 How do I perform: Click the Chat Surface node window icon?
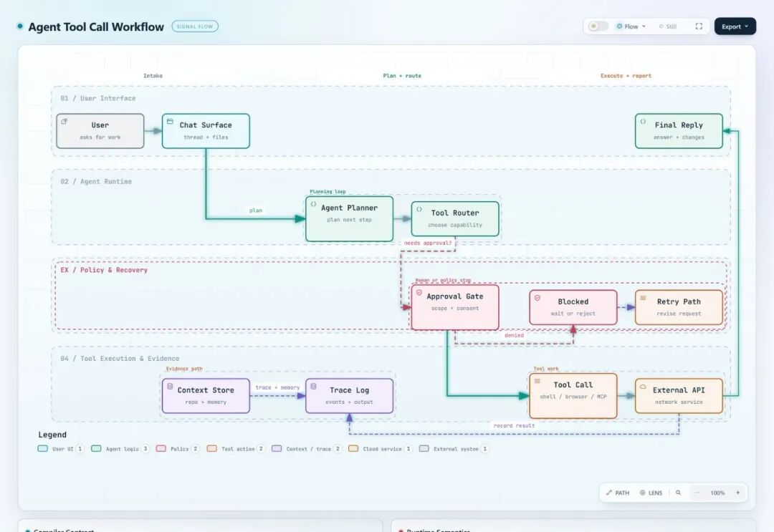point(170,121)
